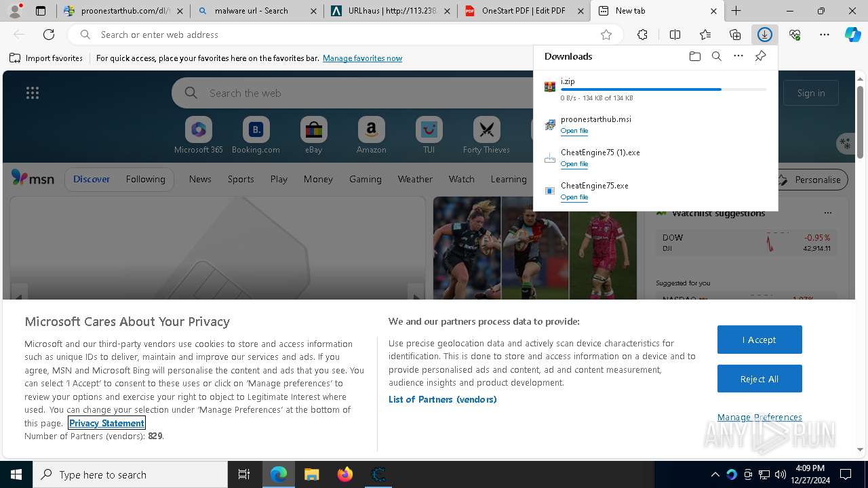Launch the Copilot sidebar icon

coord(853,35)
